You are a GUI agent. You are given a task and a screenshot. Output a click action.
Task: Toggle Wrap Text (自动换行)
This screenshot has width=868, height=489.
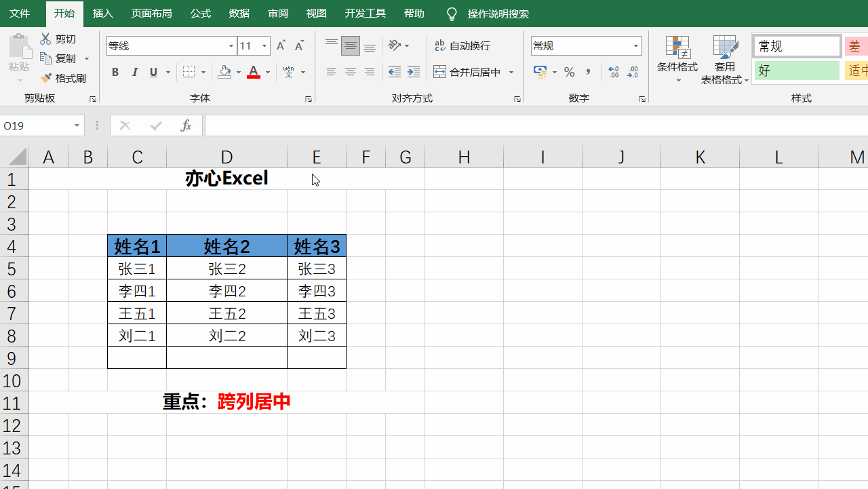point(462,46)
